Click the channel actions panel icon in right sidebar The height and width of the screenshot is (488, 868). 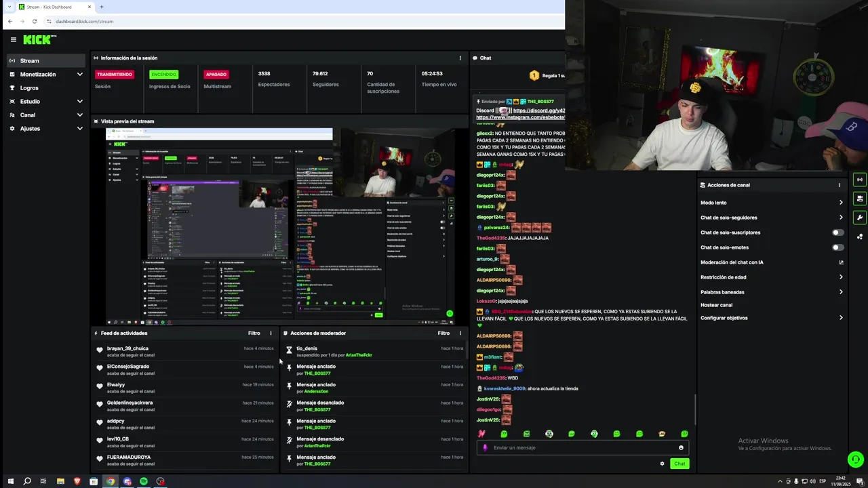(860, 199)
